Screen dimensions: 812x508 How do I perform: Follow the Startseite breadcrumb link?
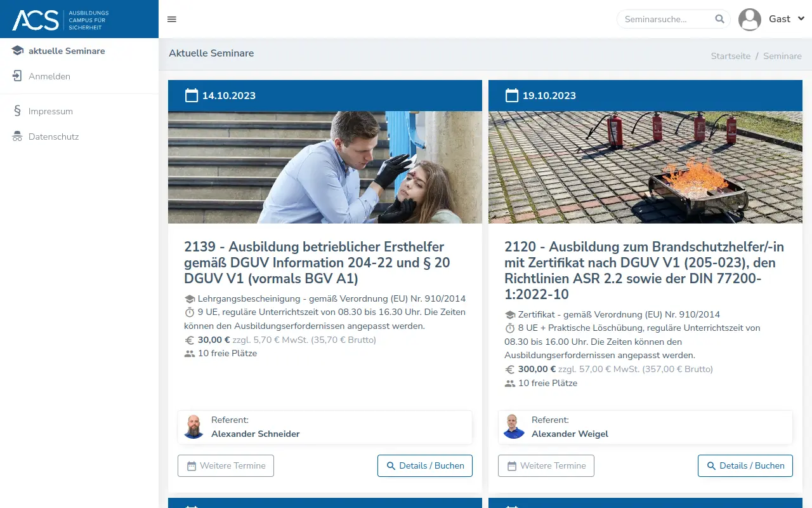(x=731, y=56)
